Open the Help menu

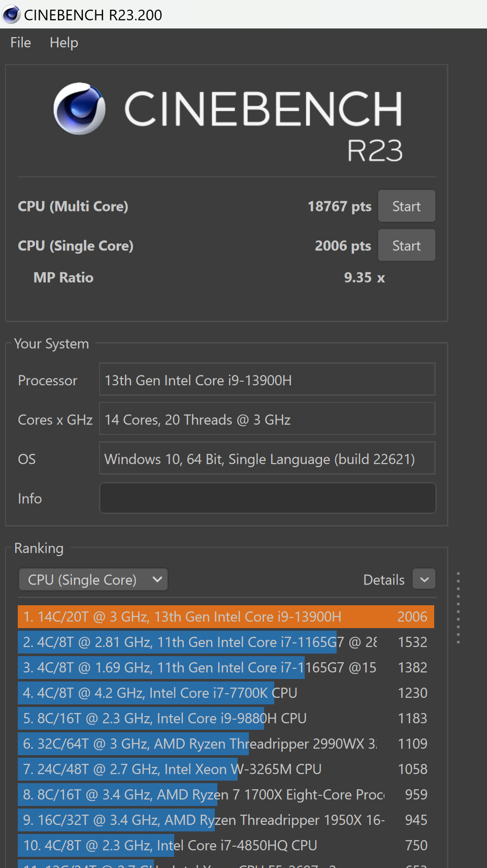(x=64, y=43)
